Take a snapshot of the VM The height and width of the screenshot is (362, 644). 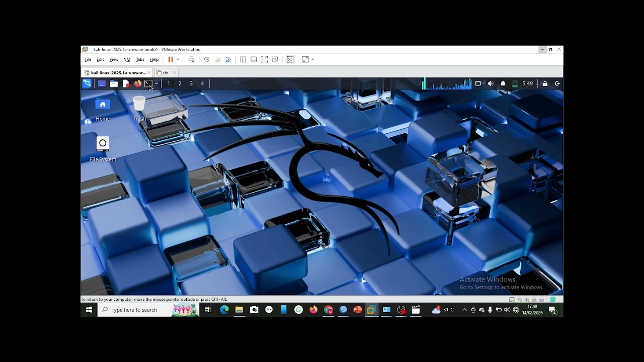[206, 59]
